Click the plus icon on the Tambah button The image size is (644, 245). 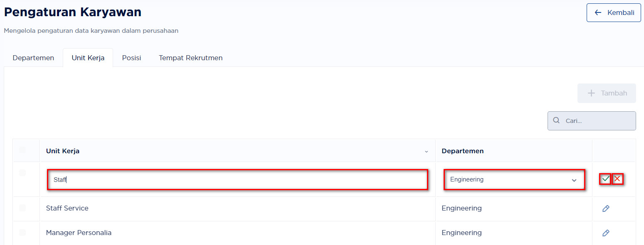point(591,93)
